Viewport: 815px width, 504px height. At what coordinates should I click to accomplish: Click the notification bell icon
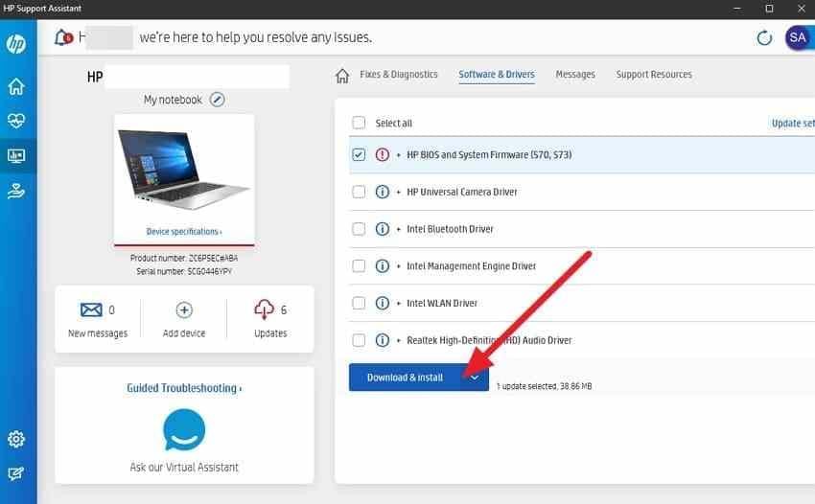pyautogui.click(x=63, y=37)
